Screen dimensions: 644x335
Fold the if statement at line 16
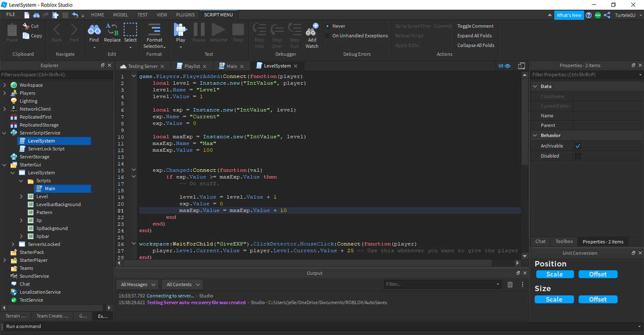tap(134, 177)
